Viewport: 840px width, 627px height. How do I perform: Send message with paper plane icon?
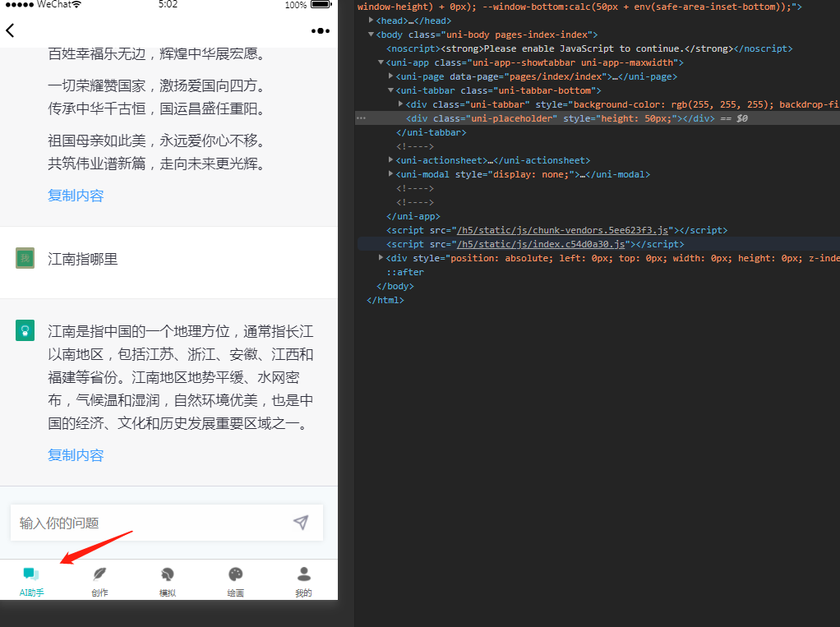301,522
